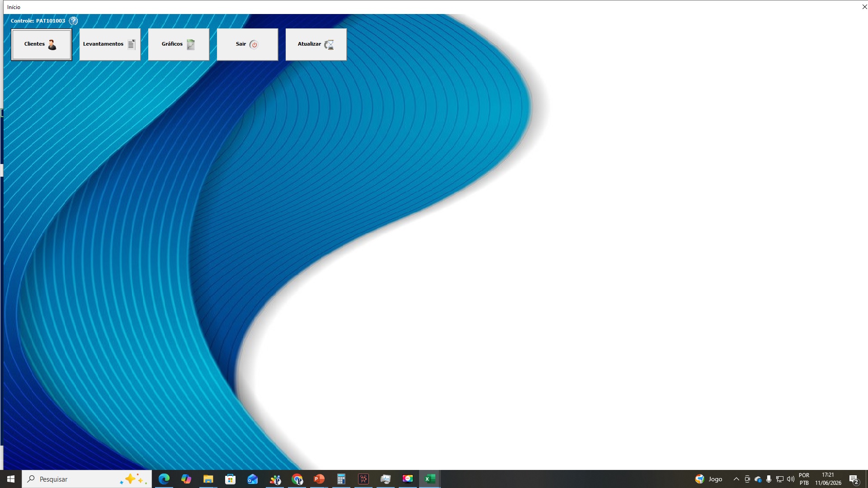Click the Sair exit button
This screenshot has width=868, height=488.
pos(247,44)
